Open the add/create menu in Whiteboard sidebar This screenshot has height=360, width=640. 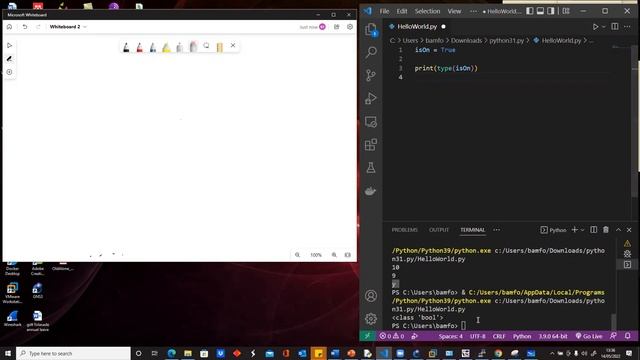(x=9, y=72)
